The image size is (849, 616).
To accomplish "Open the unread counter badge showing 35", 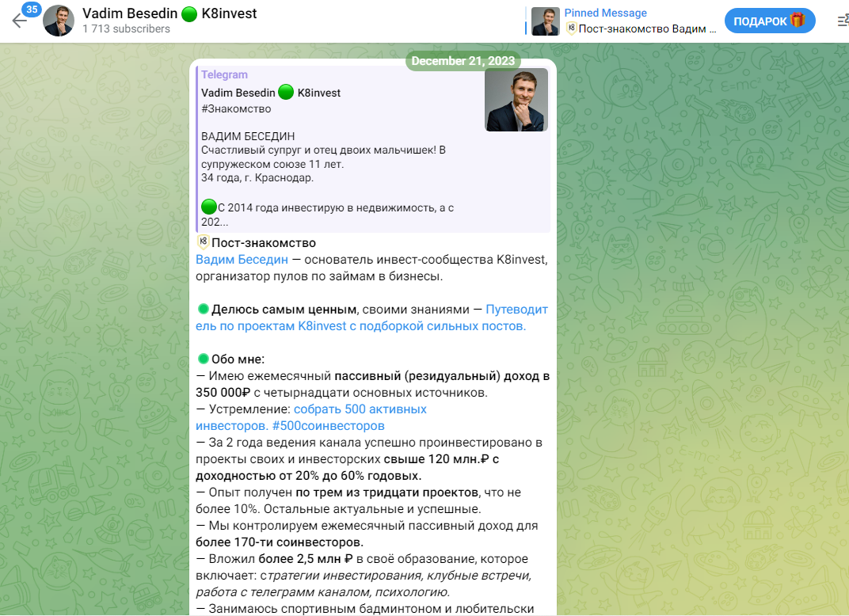I will pyautogui.click(x=32, y=10).
